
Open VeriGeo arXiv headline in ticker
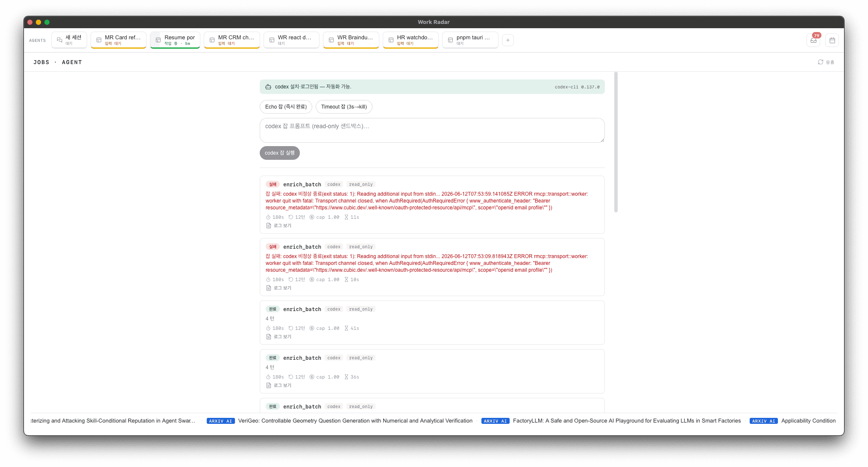click(x=355, y=421)
